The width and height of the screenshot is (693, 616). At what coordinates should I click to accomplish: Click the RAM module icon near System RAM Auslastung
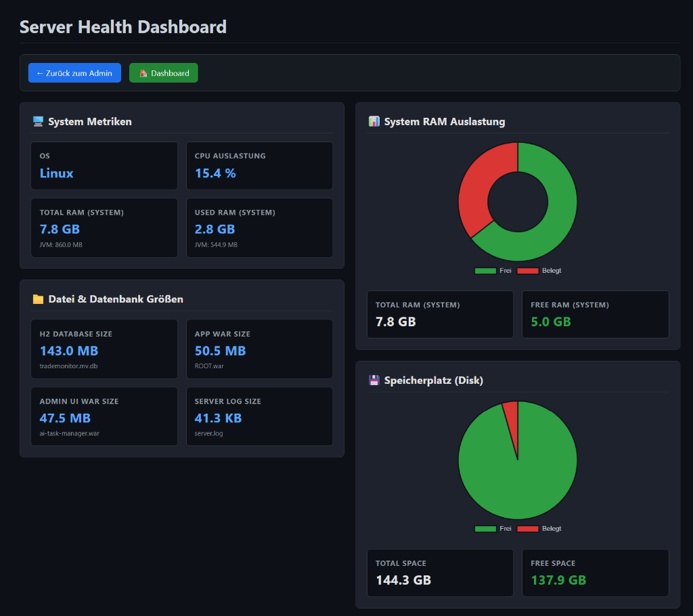tap(374, 122)
